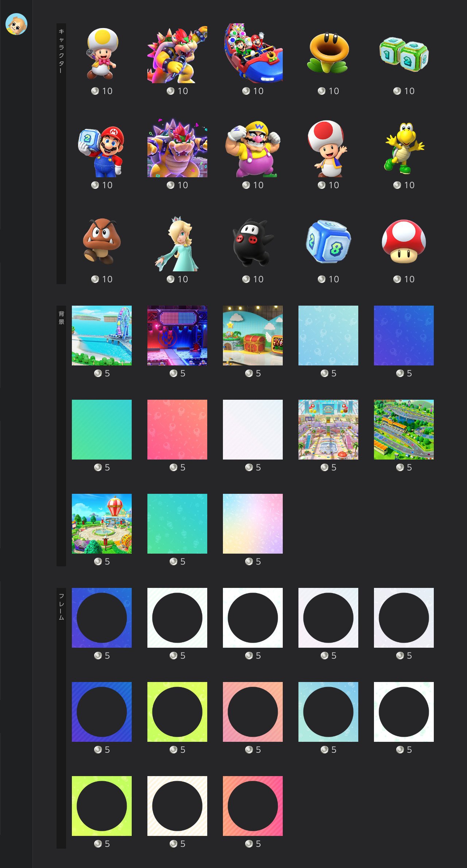Select the light blue patterned background

pos(328,336)
